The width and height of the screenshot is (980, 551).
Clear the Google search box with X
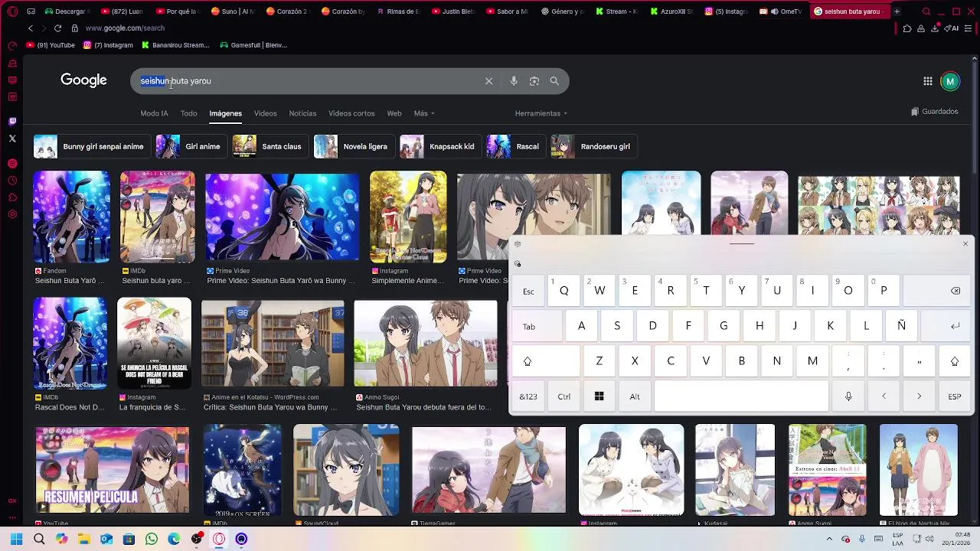point(488,81)
